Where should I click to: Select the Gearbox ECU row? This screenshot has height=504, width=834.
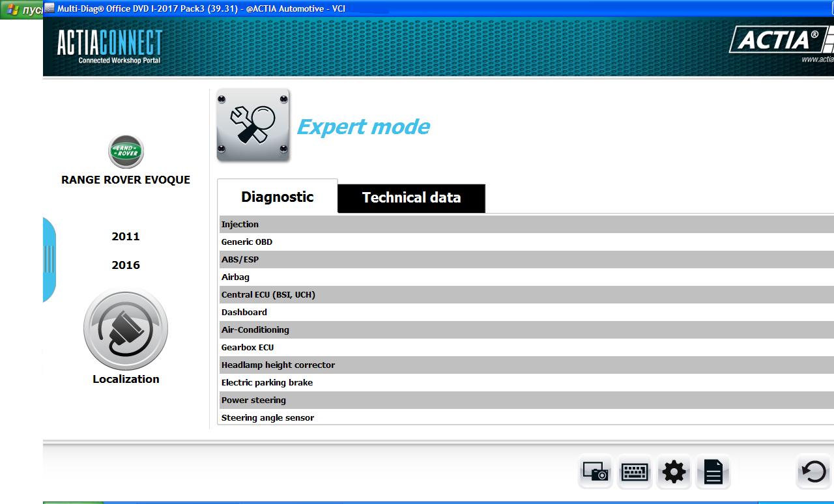click(526, 347)
